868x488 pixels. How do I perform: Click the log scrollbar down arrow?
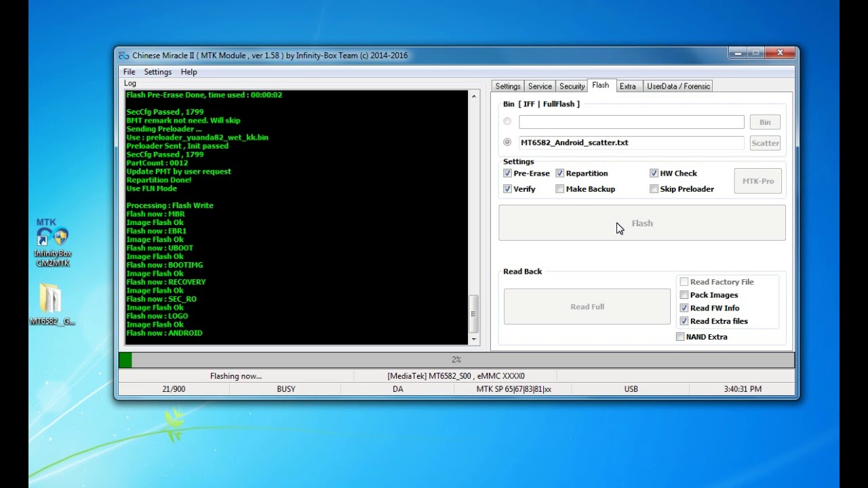474,340
